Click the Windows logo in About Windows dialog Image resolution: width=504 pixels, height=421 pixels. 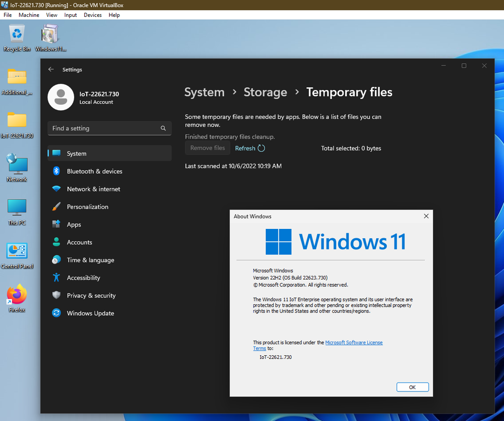pyautogui.click(x=278, y=242)
